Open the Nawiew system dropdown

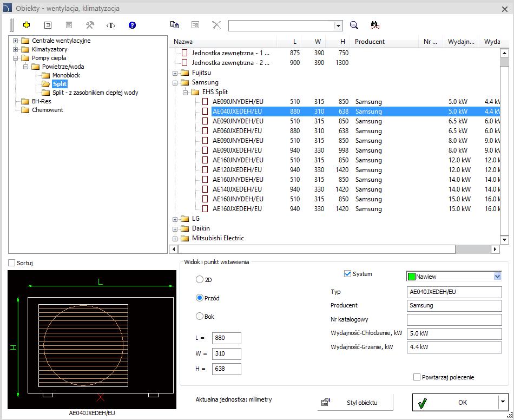[497, 277]
